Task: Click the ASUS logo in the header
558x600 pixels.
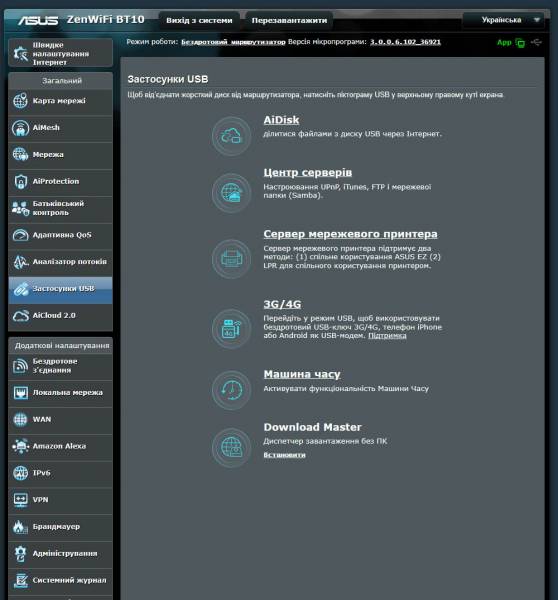Action: (38, 20)
